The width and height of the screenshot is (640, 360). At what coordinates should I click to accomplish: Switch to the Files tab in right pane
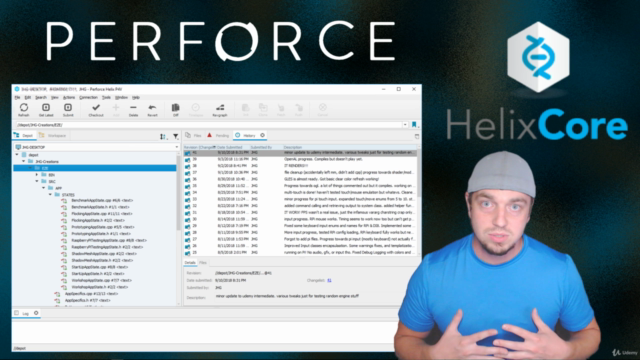193,135
